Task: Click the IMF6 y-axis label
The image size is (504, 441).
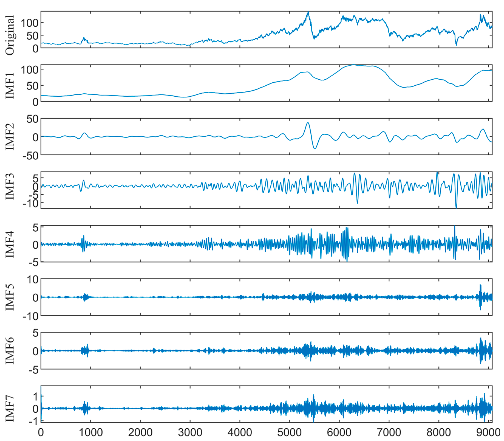Action: tap(10, 351)
